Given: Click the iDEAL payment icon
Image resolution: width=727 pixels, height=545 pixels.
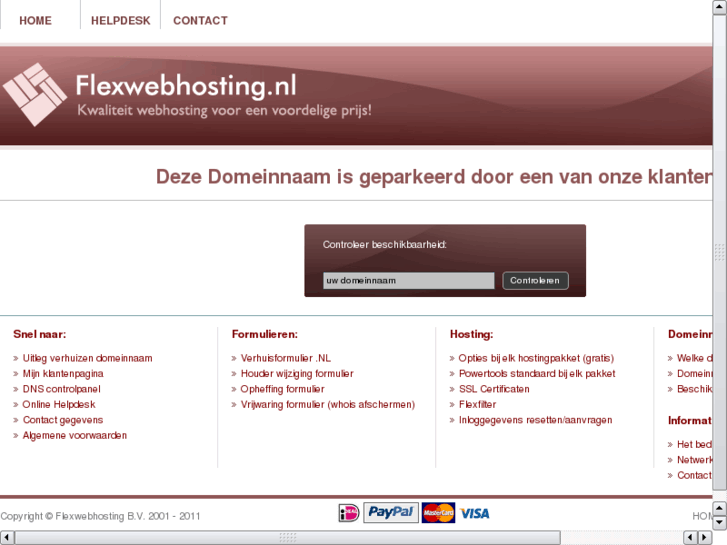Looking at the screenshot, I should (x=349, y=513).
